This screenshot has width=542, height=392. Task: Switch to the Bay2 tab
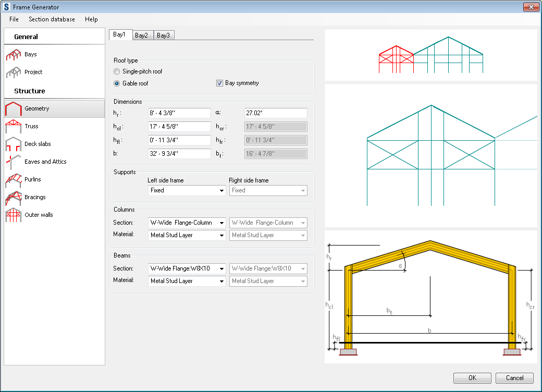click(142, 35)
